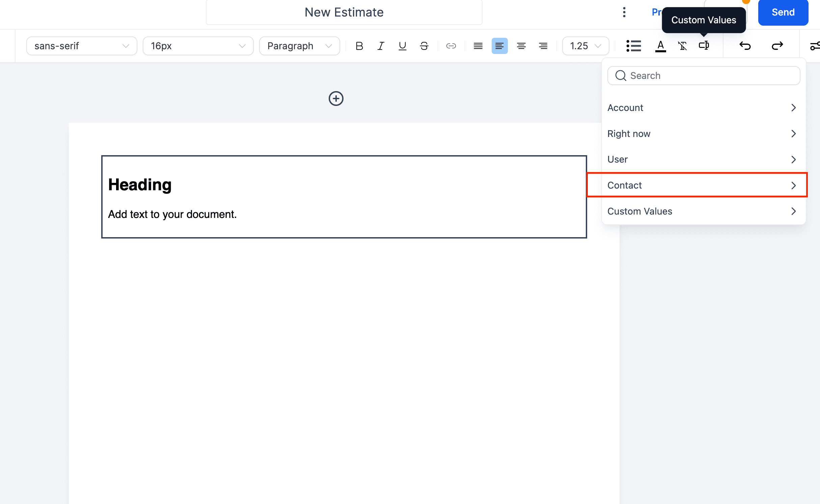Screen dimensions: 820x504
Task: Expand the Account values submenu
Action: coord(703,108)
